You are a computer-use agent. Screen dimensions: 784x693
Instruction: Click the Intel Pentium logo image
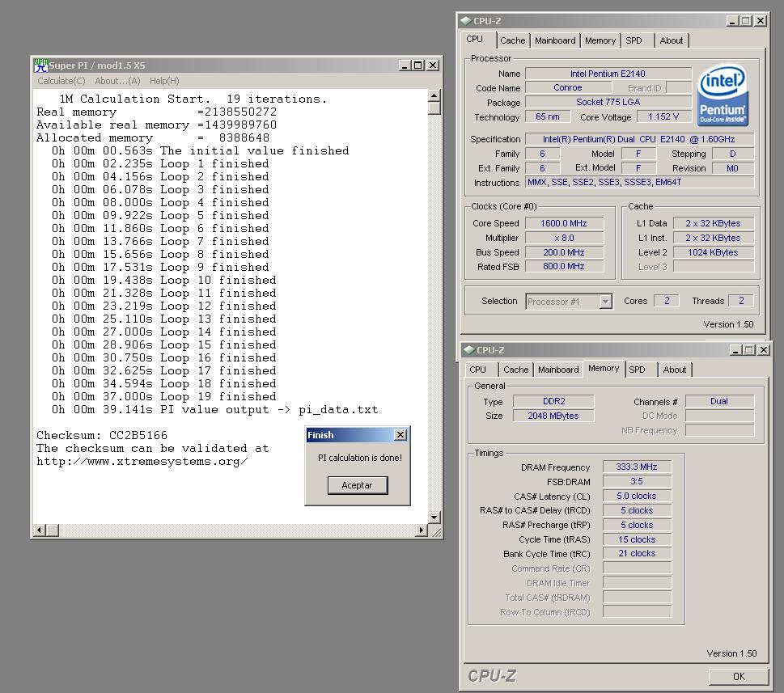(x=722, y=95)
